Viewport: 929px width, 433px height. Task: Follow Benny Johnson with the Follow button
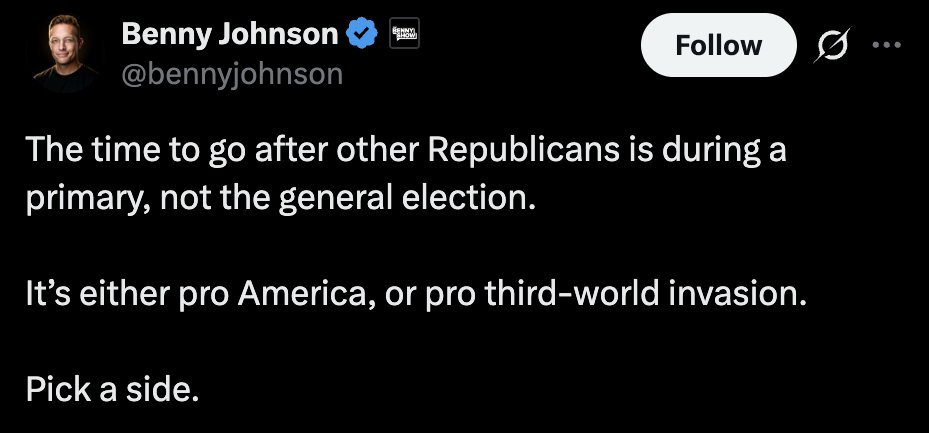tap(719, 45)
